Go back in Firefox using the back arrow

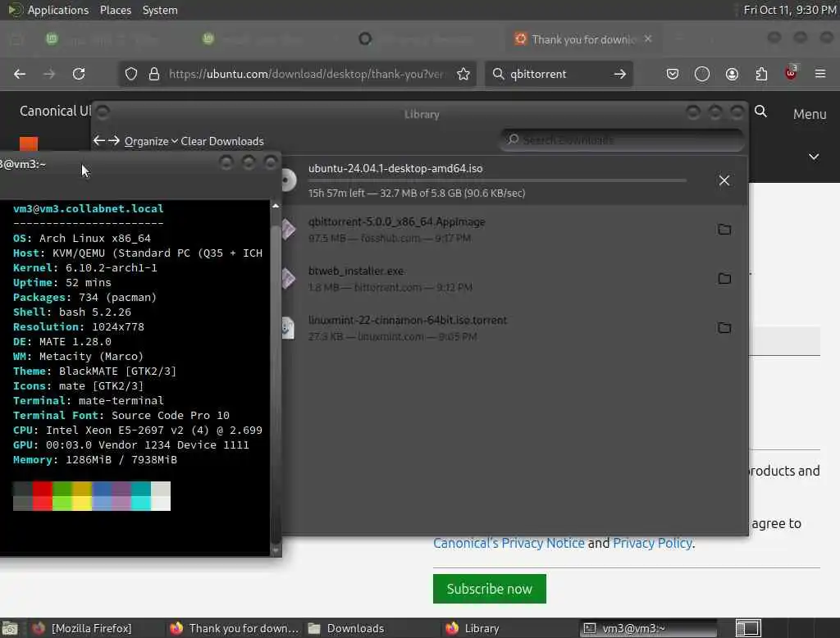(x=20, y=74)
